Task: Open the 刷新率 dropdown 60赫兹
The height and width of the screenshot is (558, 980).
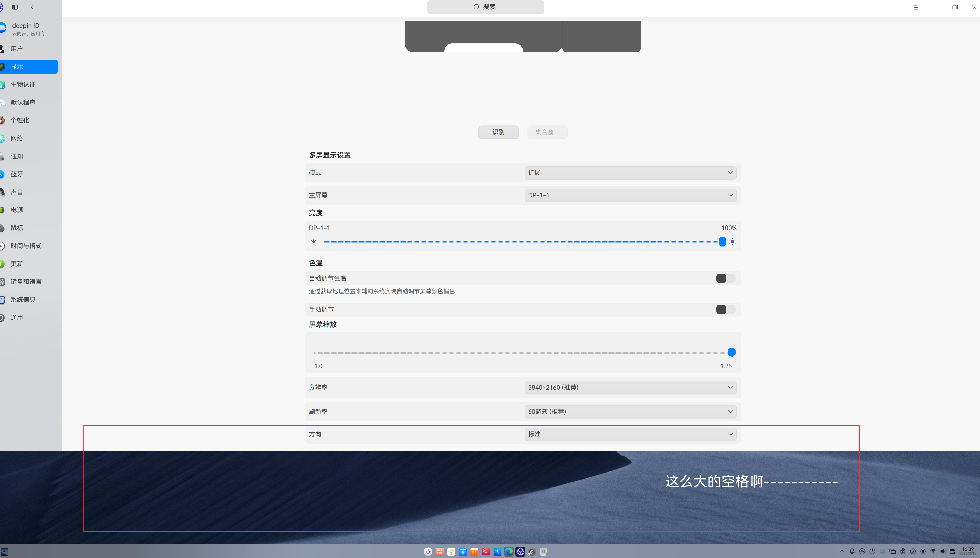Action: point(630,411)
